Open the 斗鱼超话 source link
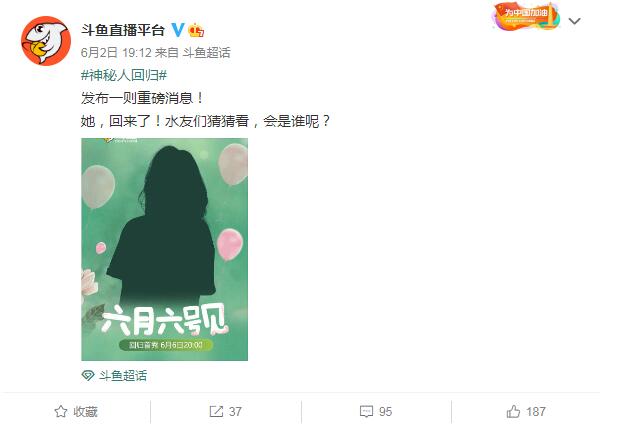This screenshot has height=429, width=620. click(206, 53)
